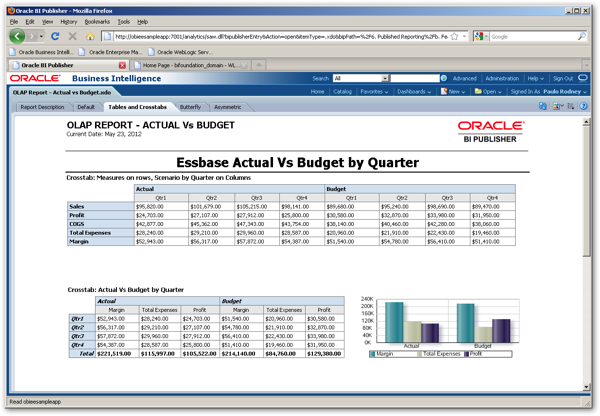The height and width of the screenshot is (416, 600).
Task: Click the report scrollbar down arrow
Action: [x=587, y=387]
